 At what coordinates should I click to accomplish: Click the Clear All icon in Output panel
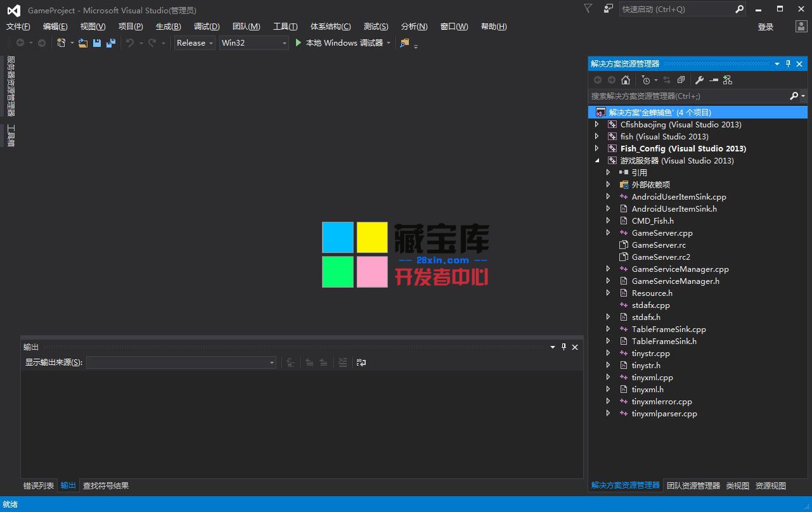(x=342, y=362)
